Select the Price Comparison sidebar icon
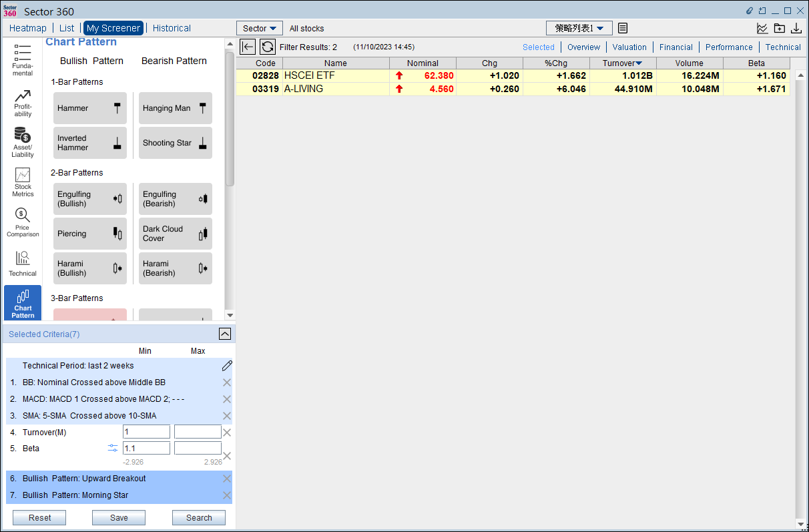809x532 pixels. point(22,220)
